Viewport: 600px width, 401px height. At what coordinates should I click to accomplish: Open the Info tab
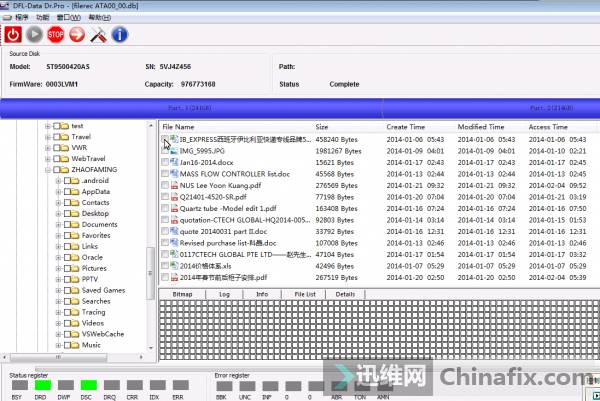(262, 294)
